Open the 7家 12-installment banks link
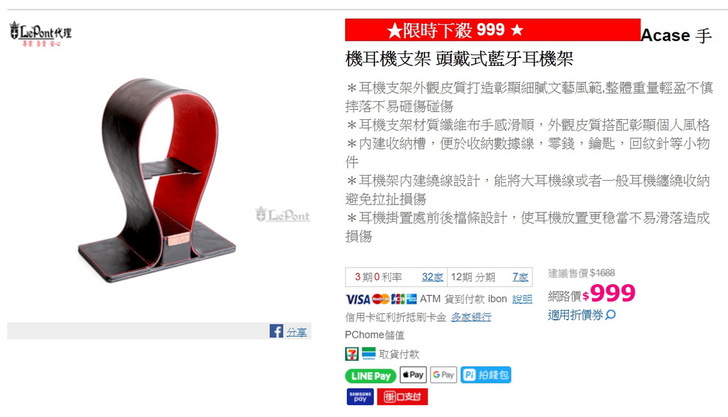This screenshot has height=417, width=728. tap(520, 277)
